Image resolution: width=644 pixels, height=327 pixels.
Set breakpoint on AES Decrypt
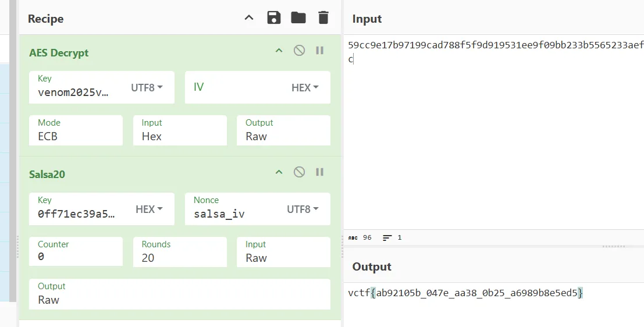click(319, 51)
